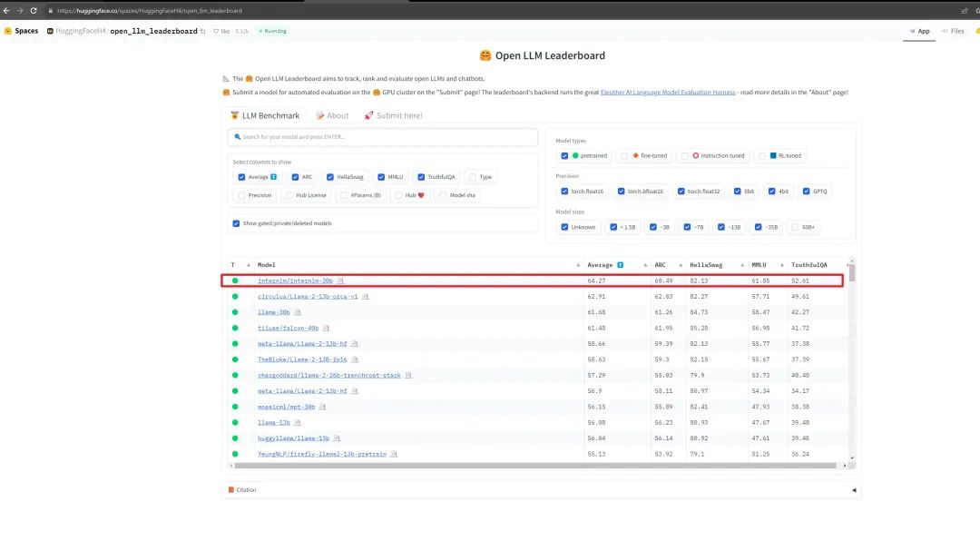
Task: Open the HuggingFaceH4 owner link
Action: pyautogui.click(x=81, y=31)
